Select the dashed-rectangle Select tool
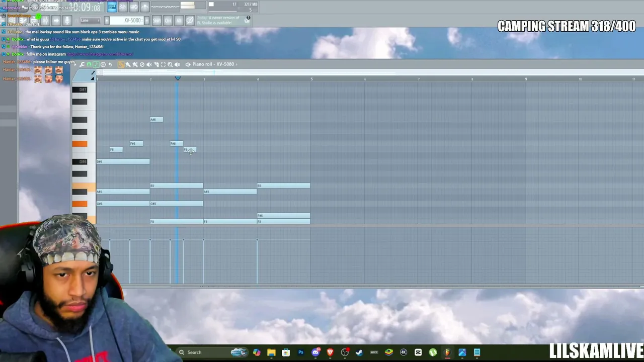This screenshot has height=362, width=644. point(163,64)
